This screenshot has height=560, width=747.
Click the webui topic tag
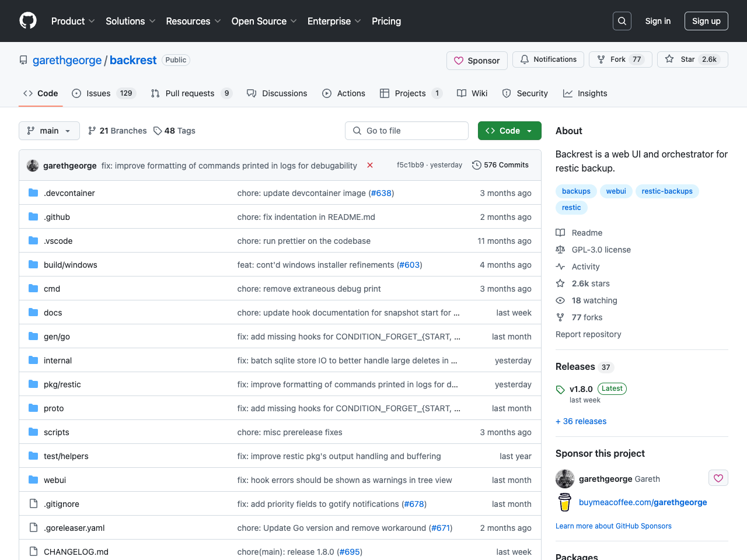616,191
